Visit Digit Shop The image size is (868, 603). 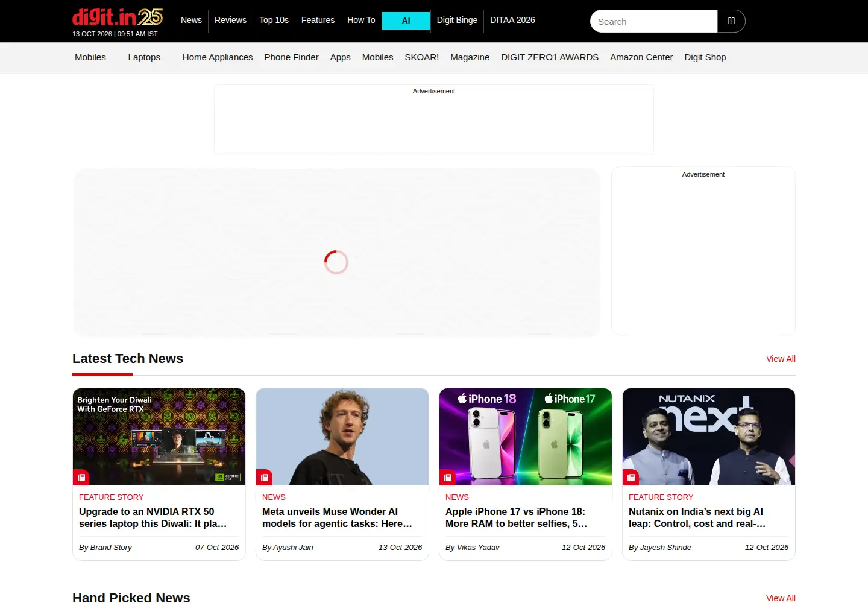pyautogui.click(x=705, y=57)
